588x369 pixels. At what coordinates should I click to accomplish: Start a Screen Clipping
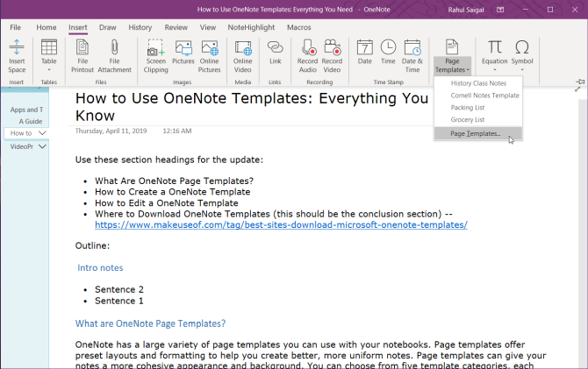[155, 56]
